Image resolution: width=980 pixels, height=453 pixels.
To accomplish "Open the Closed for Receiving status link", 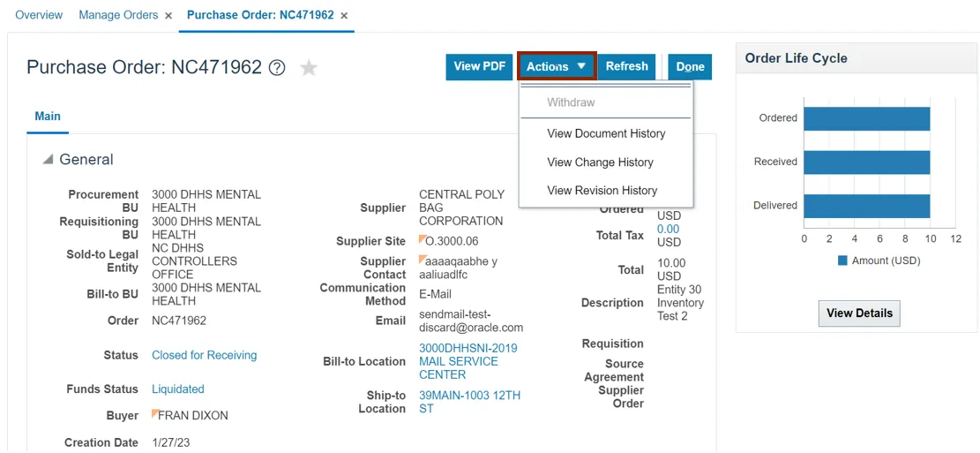I will pos(204,356).
